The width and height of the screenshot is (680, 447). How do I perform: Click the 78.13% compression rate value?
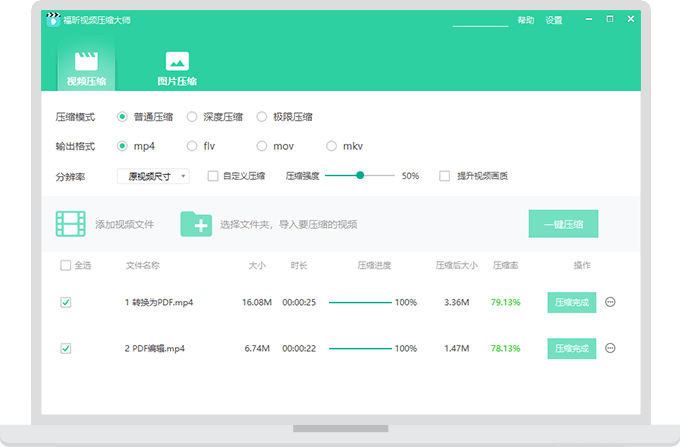pyautogui.click(x=505, y=348)
